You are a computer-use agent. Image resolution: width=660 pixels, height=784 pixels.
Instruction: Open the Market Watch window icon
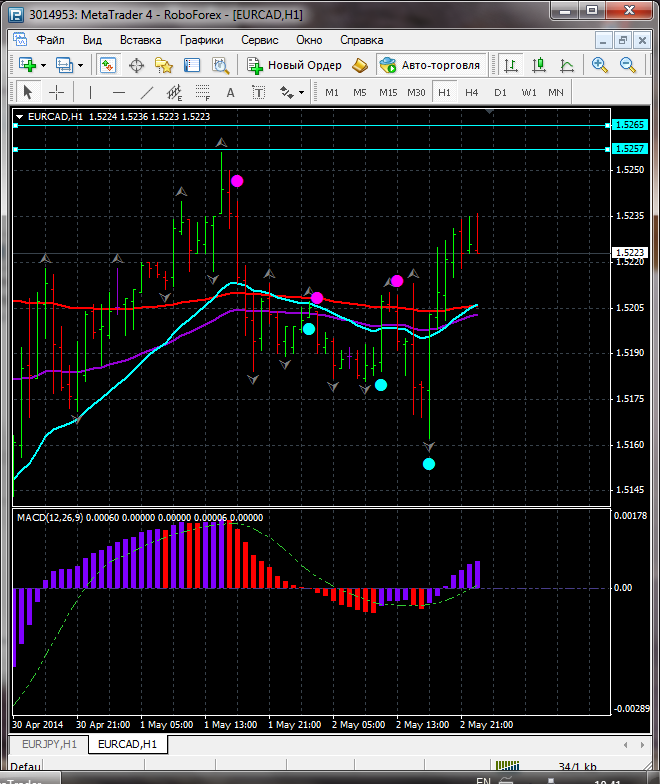point(108,65)
